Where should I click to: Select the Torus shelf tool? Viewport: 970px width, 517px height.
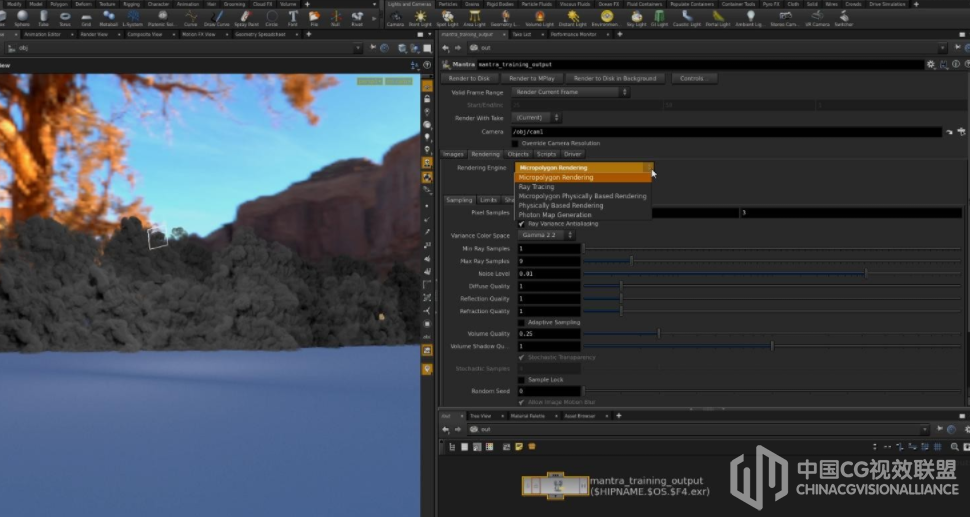click(65, 18)
